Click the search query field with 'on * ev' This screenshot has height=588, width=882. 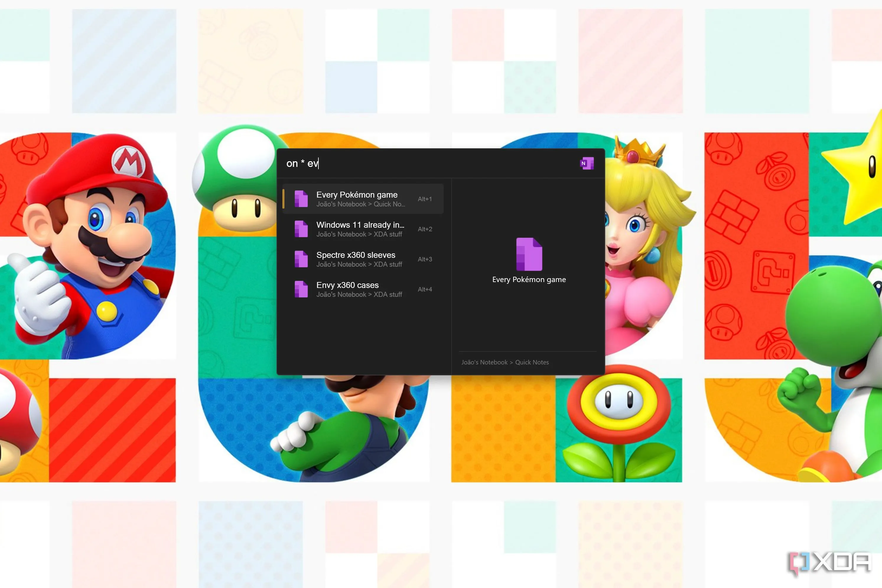tap(427, 164)
